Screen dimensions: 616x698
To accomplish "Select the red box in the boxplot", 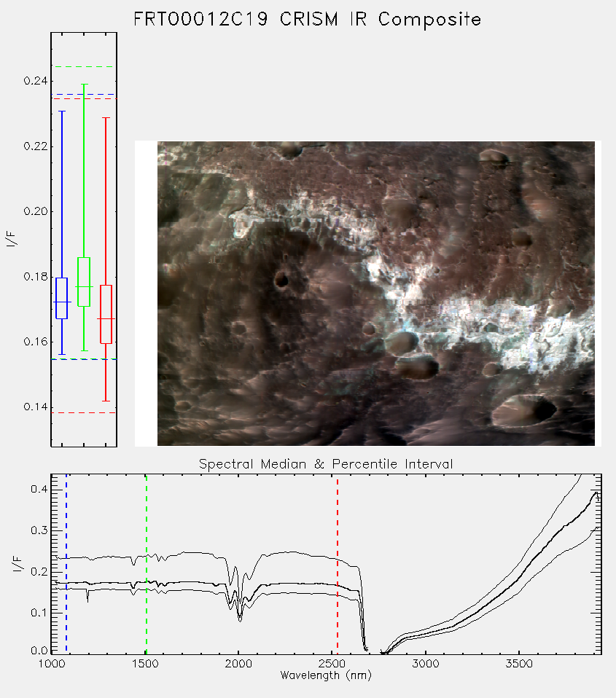I will [106, 314].
